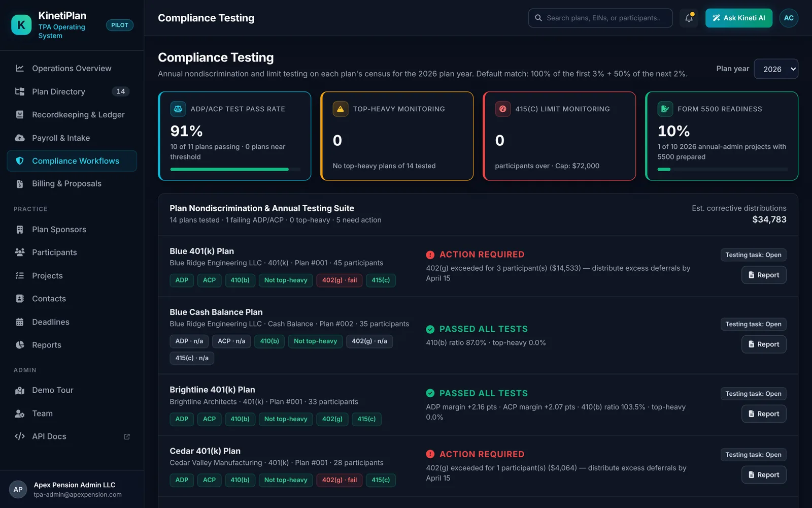Click the Plan Sponsors building icon
The height and width of the screenshot is (508, 812).
tap(20, 230)
